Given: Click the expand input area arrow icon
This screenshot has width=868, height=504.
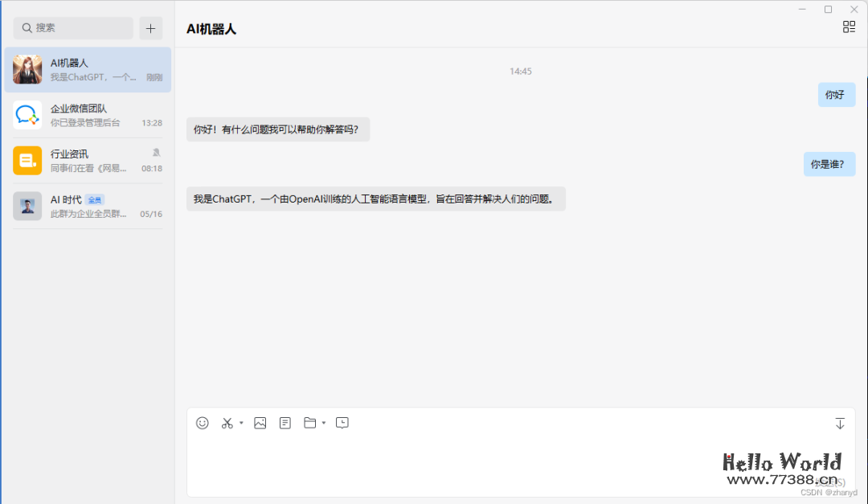Looking at the screenshot, I should pyautogui.click(x=840, y=424).
